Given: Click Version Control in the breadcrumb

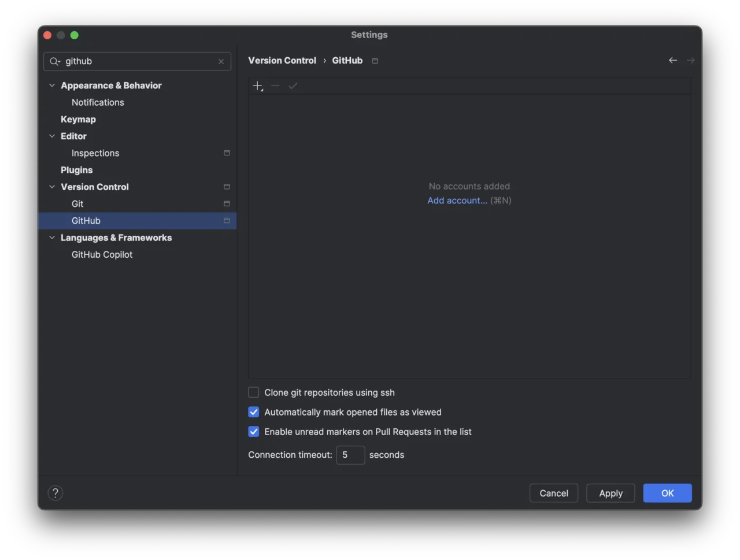Looking at the screenshot, I should coord(282,60).
